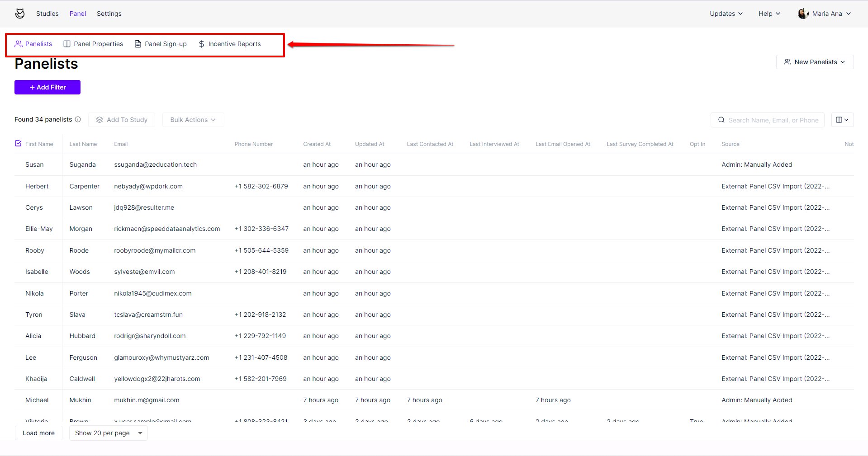868x456 pixels.
Task: Toggle the select-all checkbox in table header
Action: [x=18, y=143]
